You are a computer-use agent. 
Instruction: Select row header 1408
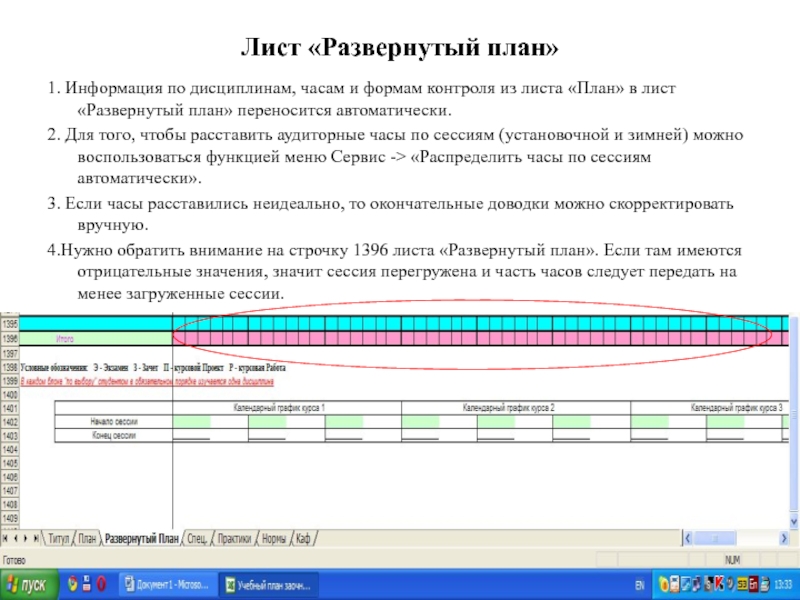point(10,505)
